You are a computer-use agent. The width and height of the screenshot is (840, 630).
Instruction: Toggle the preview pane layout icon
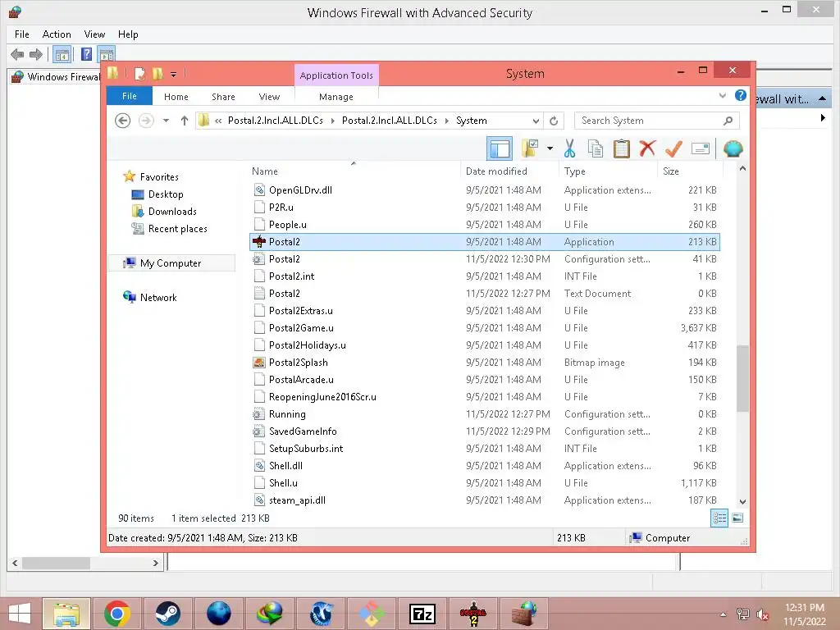click(x=500, y=148)
